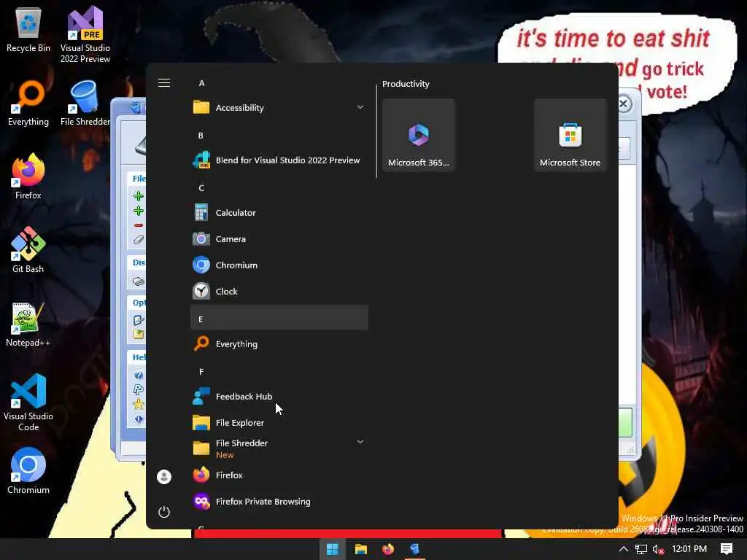This screenshot has height=560, width=747.
Task: Click the star icon in File Shredder
Action: point(138,404)
